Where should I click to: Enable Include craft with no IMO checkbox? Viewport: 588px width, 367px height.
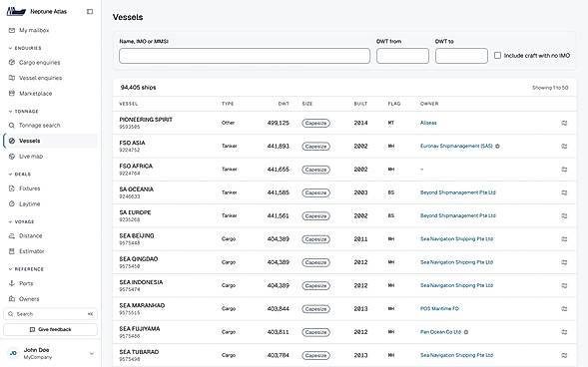click(x=497, y=56)
